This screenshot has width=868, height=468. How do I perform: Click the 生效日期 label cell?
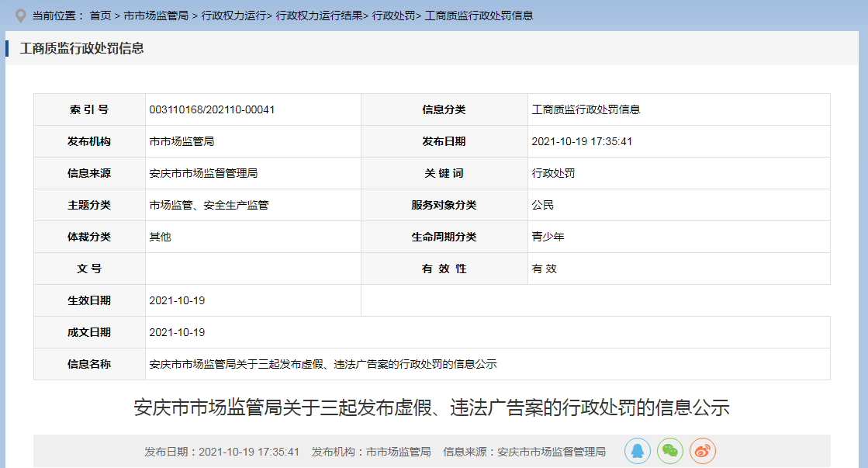click(x=90, y=300)
